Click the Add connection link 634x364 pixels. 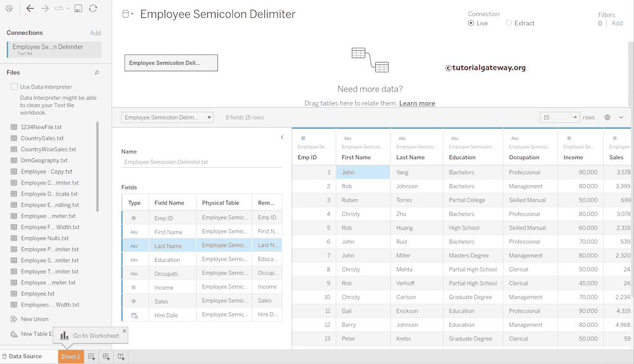pyautogui.click(x=95, y=32)
